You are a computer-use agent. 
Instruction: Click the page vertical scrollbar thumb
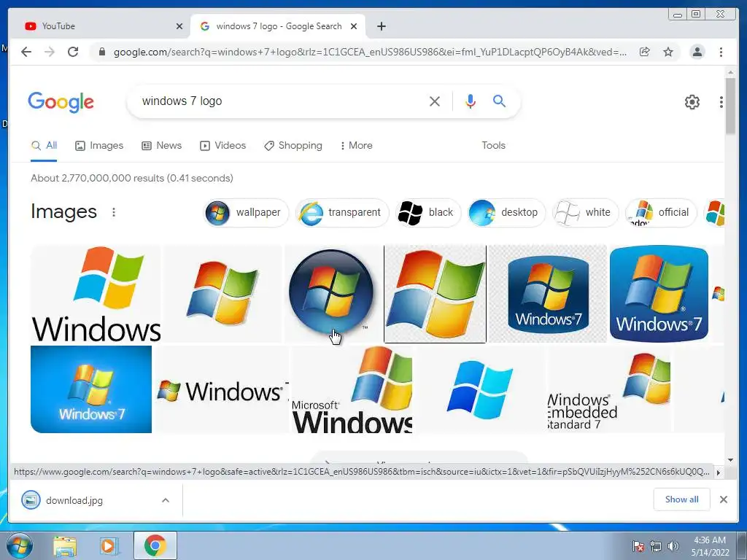point(731,106)
